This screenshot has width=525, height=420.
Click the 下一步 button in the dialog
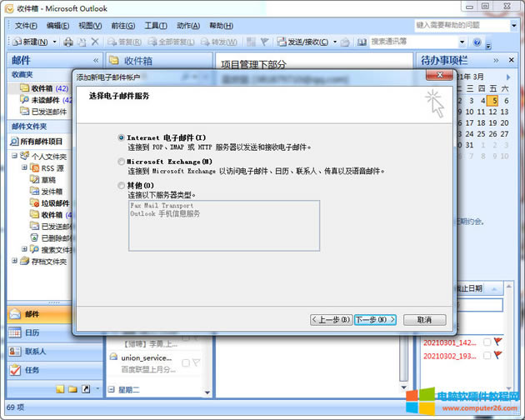375,319
